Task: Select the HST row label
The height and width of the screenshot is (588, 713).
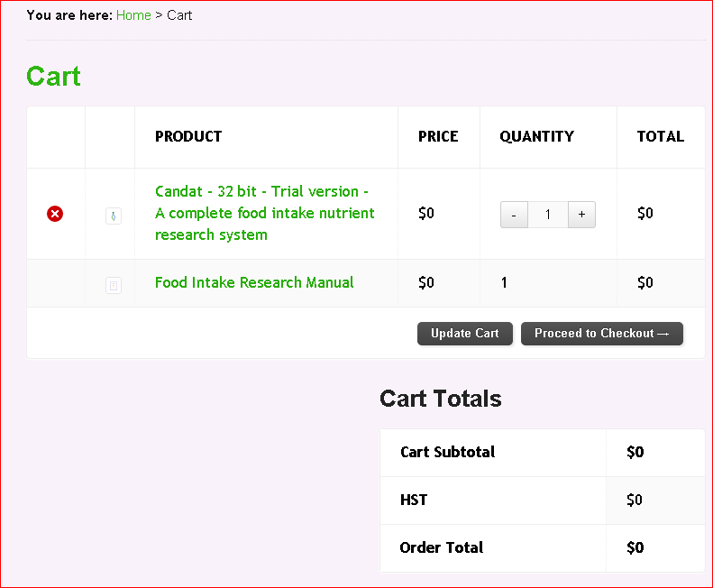Action: tap(414, 500)
